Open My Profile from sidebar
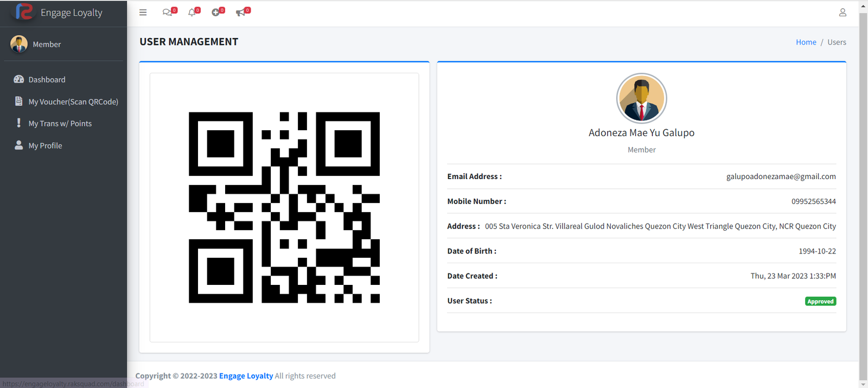Screen dimensions: 868x388 click(45, 145)
